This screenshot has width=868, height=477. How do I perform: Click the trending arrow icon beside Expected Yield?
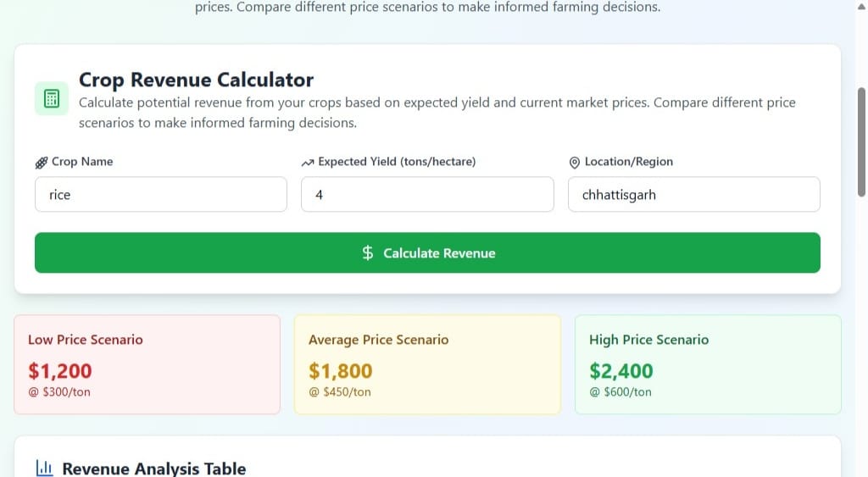pos(308,163)
